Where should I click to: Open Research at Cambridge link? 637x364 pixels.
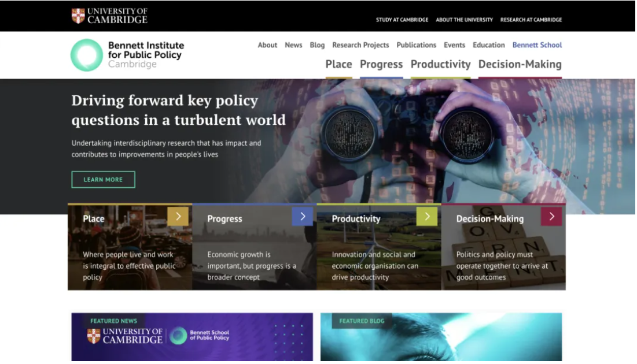pos(531,20)
